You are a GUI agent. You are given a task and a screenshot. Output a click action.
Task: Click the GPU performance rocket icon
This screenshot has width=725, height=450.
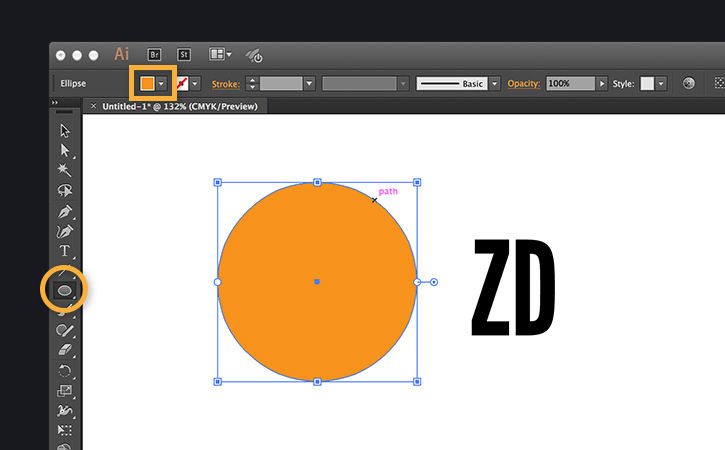[x=254, y=56]
